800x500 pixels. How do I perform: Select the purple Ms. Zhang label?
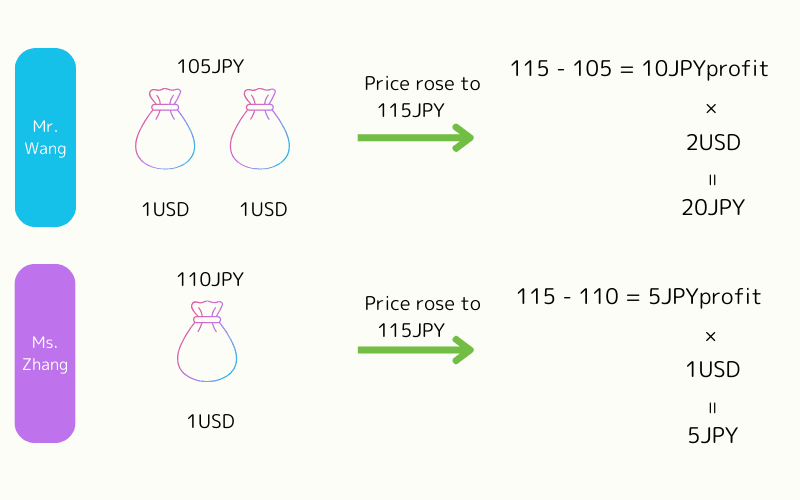click(x=46, y=353)
